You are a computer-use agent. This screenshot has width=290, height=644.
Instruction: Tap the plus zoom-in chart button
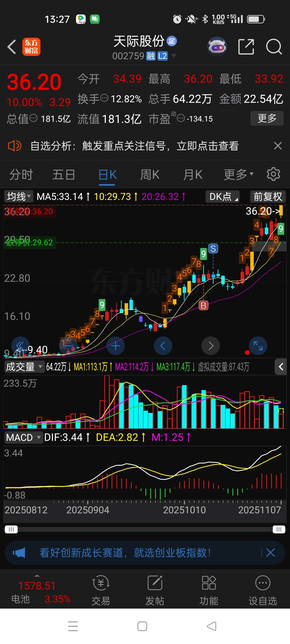(115, 346)
